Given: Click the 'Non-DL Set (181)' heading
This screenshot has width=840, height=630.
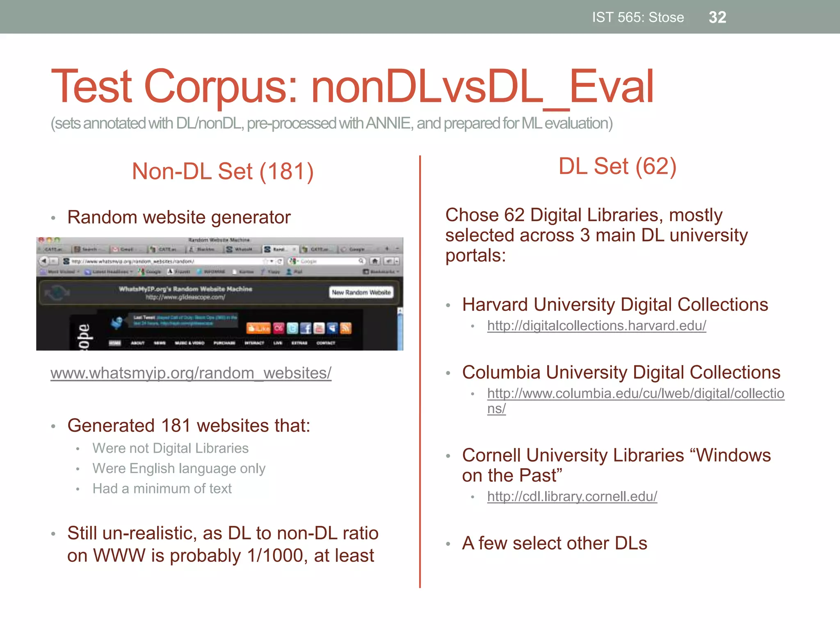Looking at the screenshot, I should (x=223, y=171).
